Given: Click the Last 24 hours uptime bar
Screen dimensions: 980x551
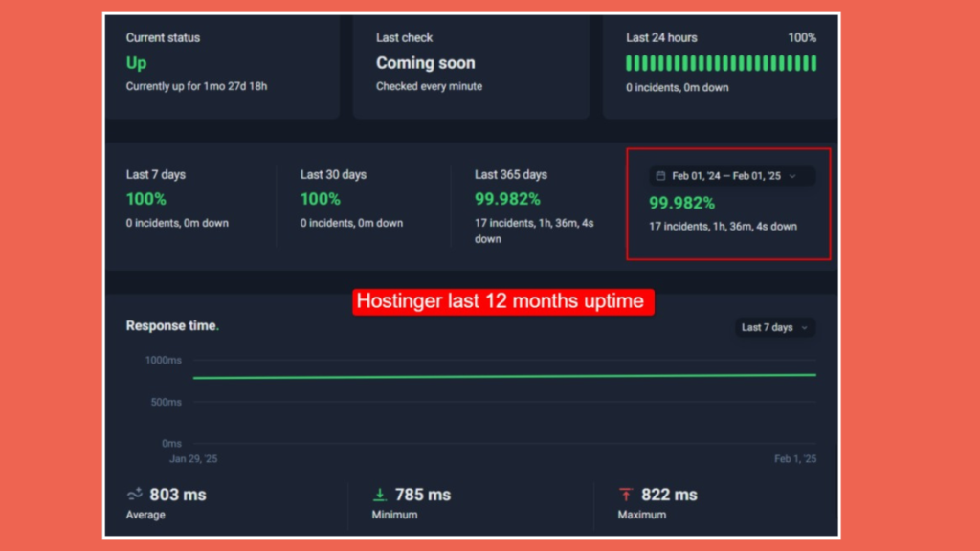Looking at the screenshot, I should [x=721, y=63].
